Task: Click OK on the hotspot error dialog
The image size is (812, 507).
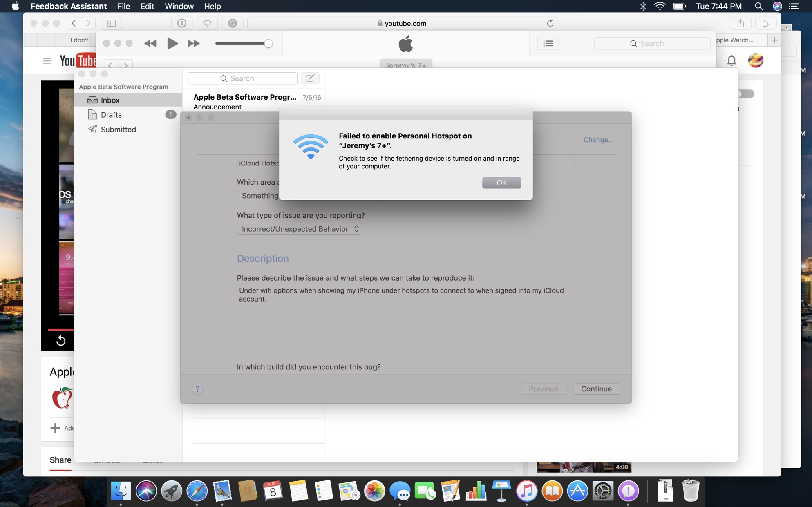Action: click(501, 183)
